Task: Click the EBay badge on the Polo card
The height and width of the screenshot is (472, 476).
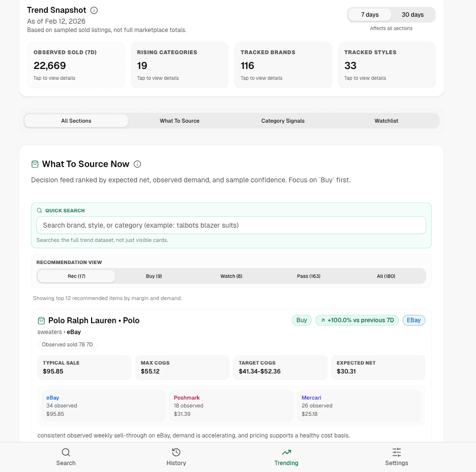Action: tap(413, 320)
